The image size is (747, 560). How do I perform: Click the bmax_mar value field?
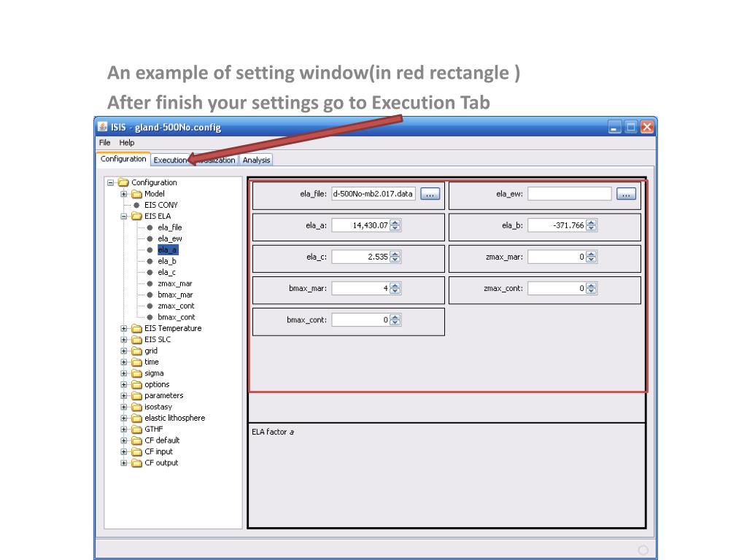(x=360, y=288)
